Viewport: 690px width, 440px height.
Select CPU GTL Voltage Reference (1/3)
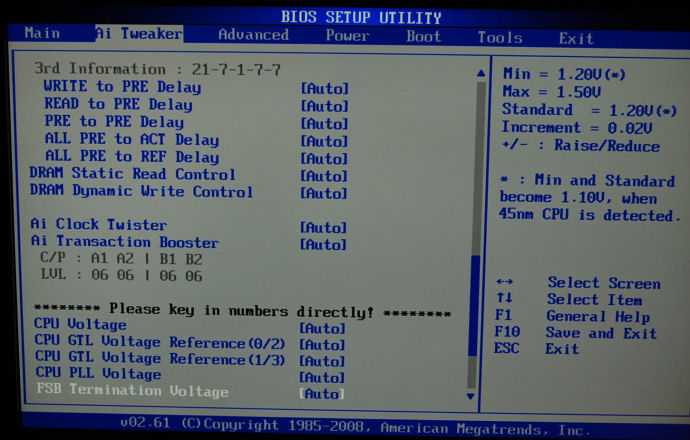[x=160, y=358]
